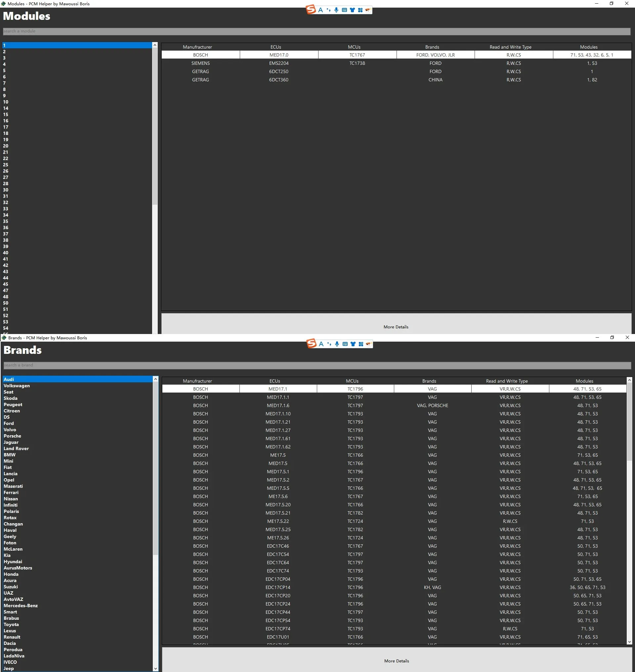Toggle the A language mode icon in Modules window
The width and height of the screenshot is (635, 672).
tap(320, 10)
